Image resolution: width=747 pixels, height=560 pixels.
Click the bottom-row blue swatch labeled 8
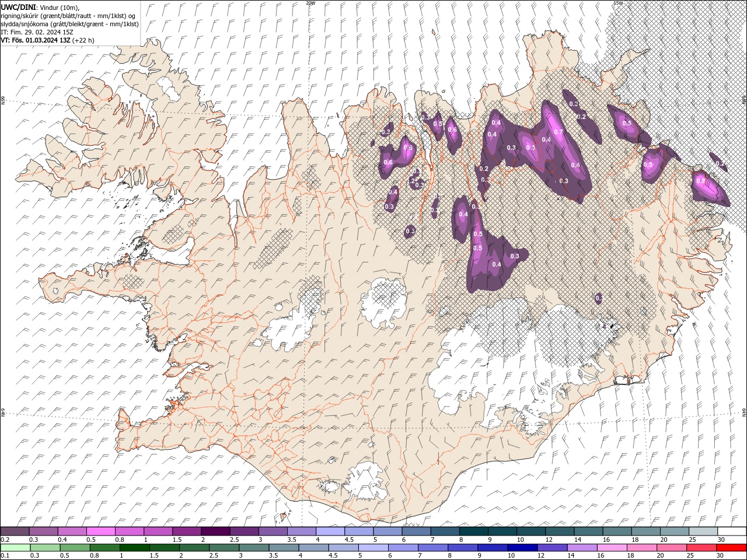(462, 548)
